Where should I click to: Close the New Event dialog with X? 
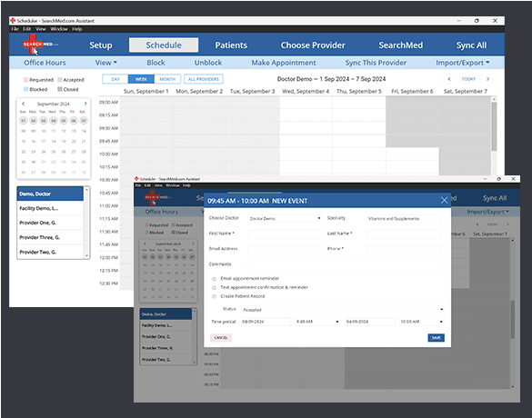coord(444,200)
